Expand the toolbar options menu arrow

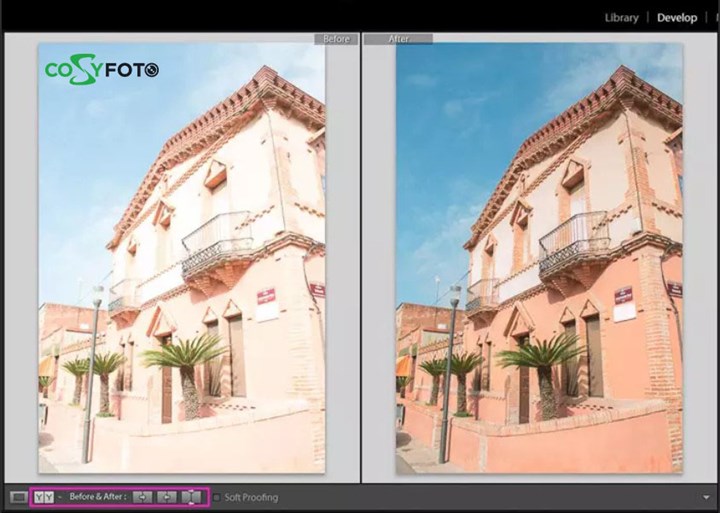(x=706, y=497)
